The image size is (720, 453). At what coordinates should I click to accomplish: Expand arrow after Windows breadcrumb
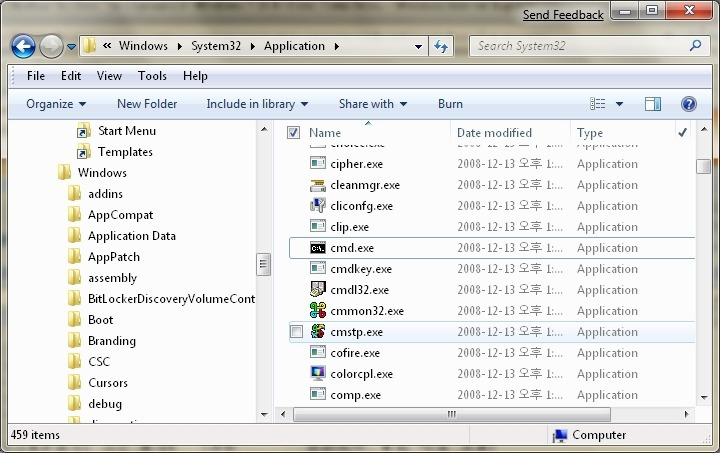180,46
